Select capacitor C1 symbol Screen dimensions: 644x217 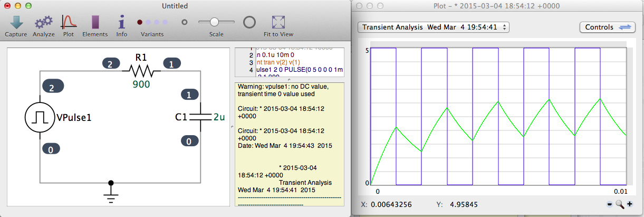(x=200, y=117)
